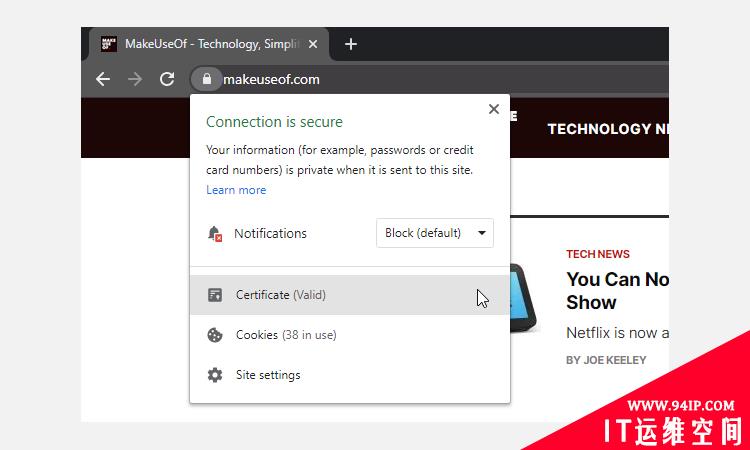Image resolution: width=750 pixels, height=450 pixels.
Task: Open the Notifications Block (default) dropdown
Action: click(435, 233)
